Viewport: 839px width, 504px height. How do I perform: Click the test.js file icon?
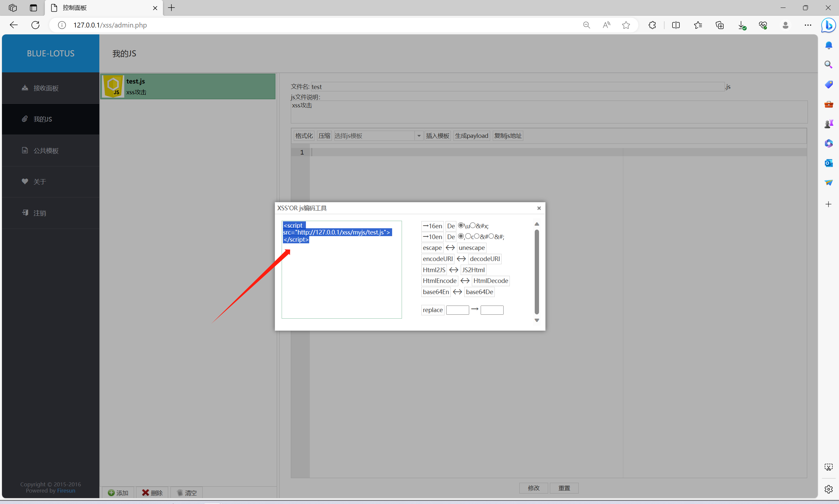[x=113, y=86]
